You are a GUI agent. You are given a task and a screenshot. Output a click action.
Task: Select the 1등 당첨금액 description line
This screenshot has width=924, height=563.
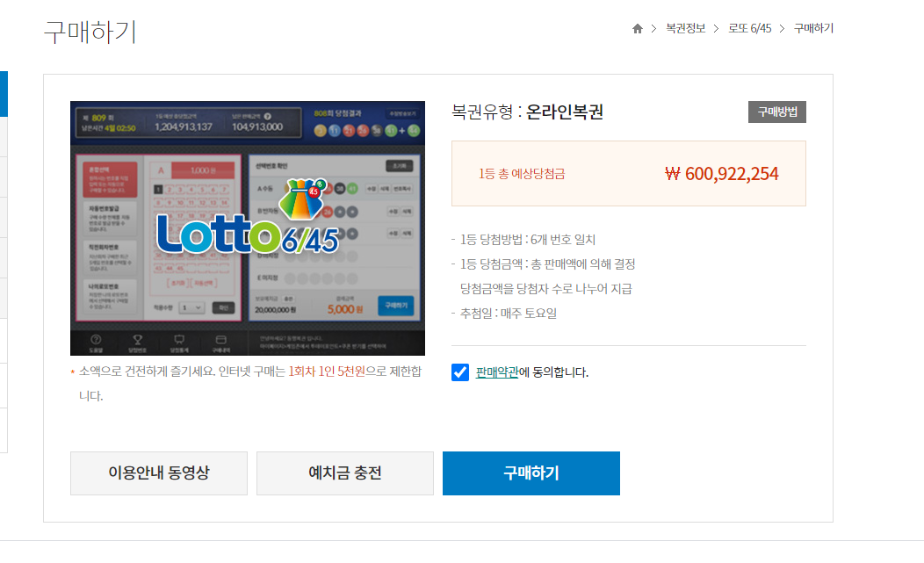[547, 264]
